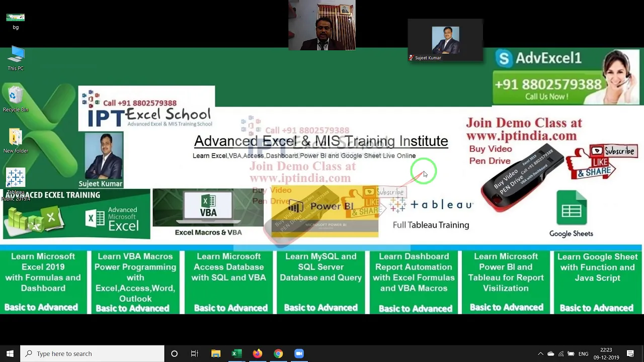
Task: Click the Skype AdvExcel1 logo
Action: pyautogui.click(x=504, y=58)
